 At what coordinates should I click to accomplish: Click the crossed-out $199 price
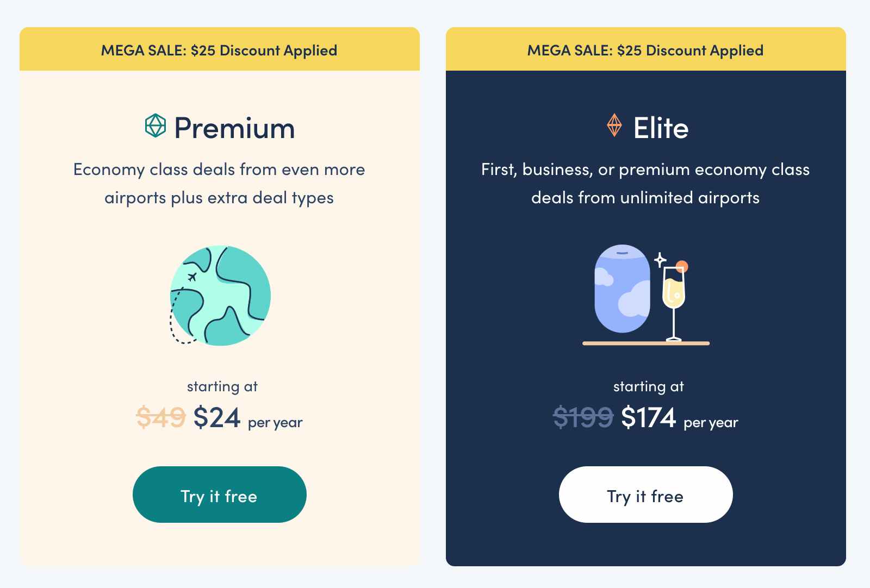(x=583, y=417)
